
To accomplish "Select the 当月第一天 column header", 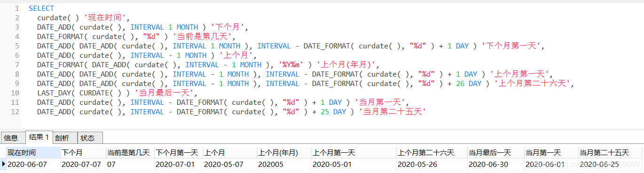I will pos(551,152).
